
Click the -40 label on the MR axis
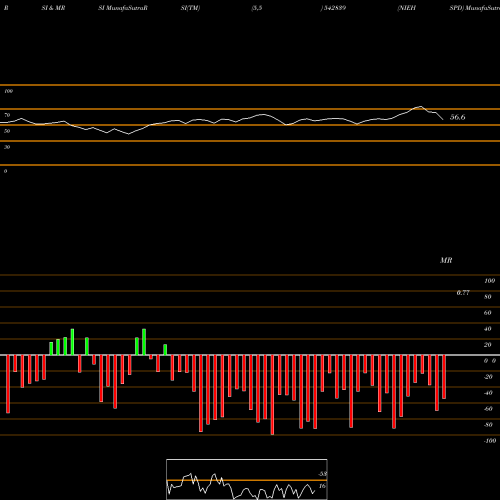tap(488, 393)
